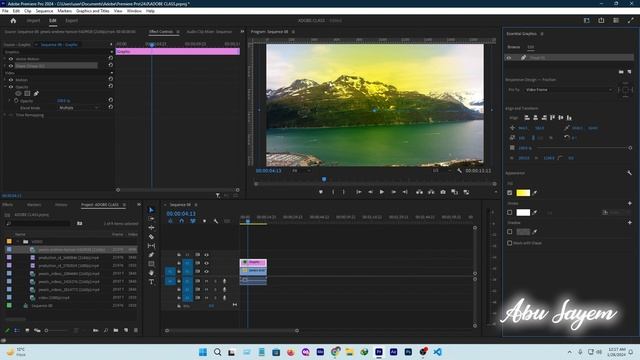Toggle Opacity effect eye

[x=11, y=87]
